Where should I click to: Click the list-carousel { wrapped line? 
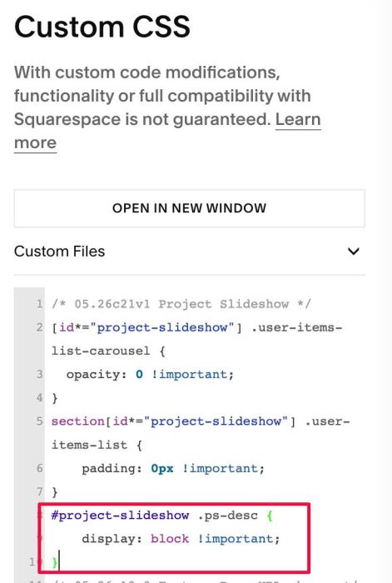click(x=108, y=351)
